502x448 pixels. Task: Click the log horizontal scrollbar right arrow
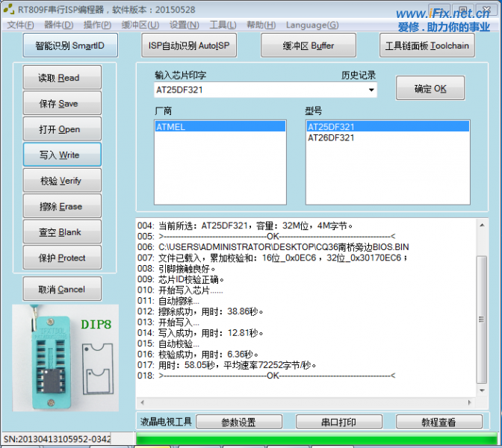pos(470,402)
